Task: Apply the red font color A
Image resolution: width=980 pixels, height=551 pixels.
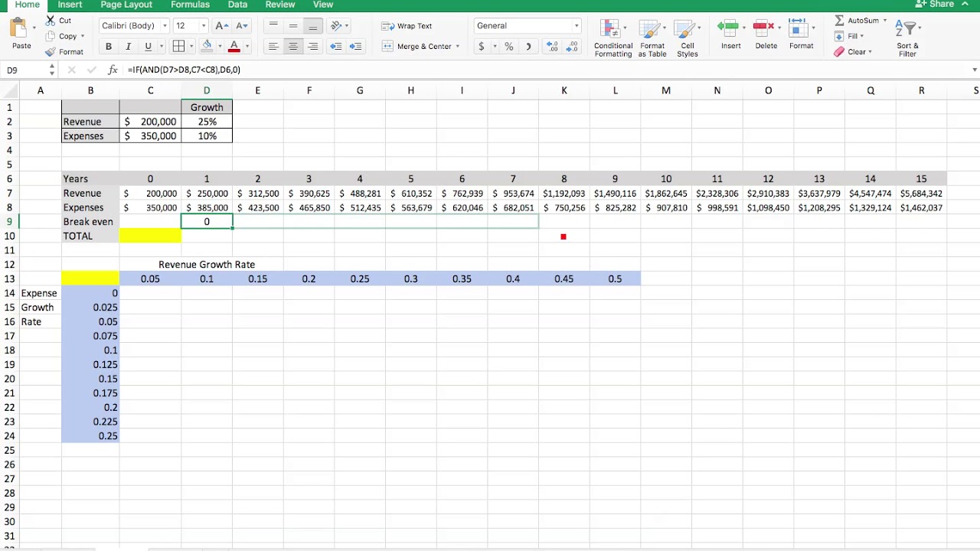Action: pos(234,47)
